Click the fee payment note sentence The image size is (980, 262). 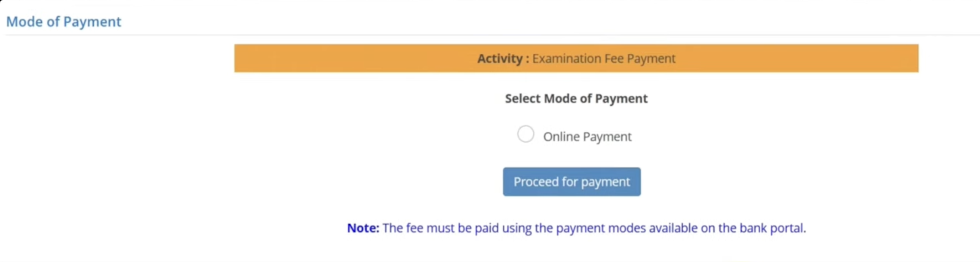(x=593, y=228)
